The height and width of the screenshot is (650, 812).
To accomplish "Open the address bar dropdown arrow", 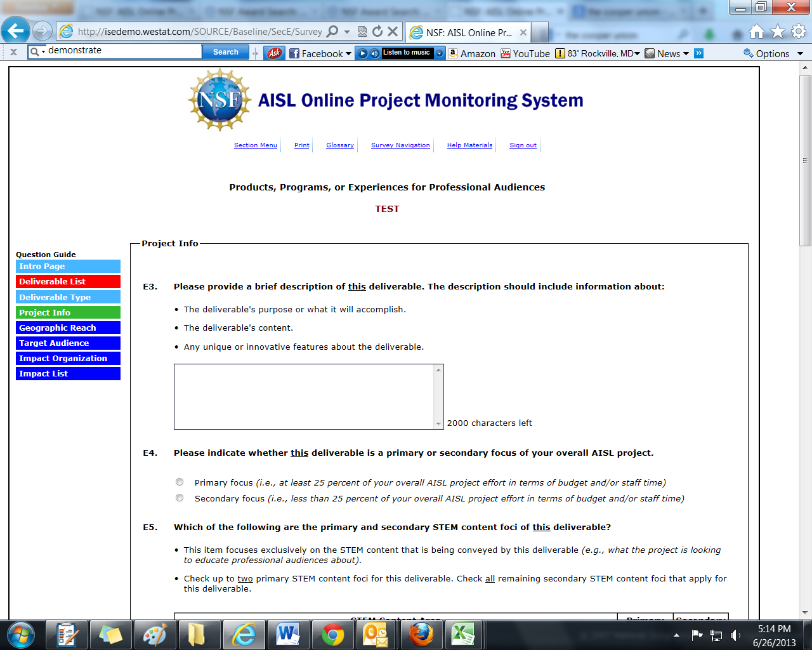I will (x=347, y=32).
